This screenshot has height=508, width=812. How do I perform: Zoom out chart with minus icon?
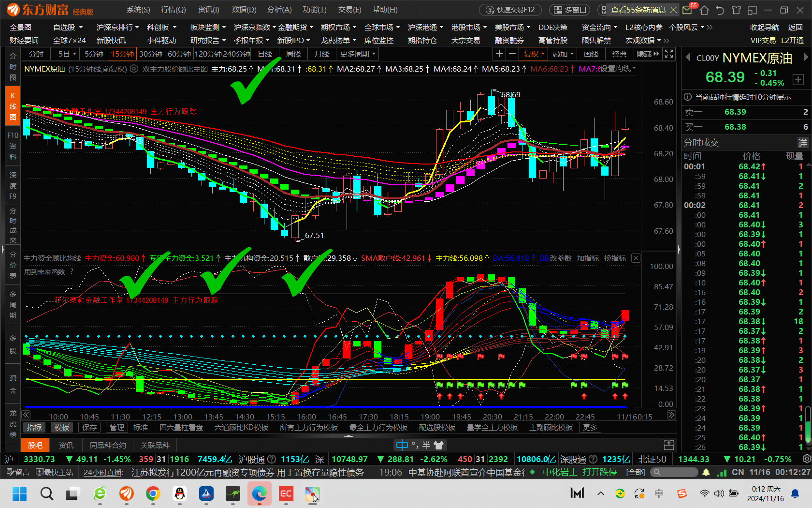tap(512, 54)
